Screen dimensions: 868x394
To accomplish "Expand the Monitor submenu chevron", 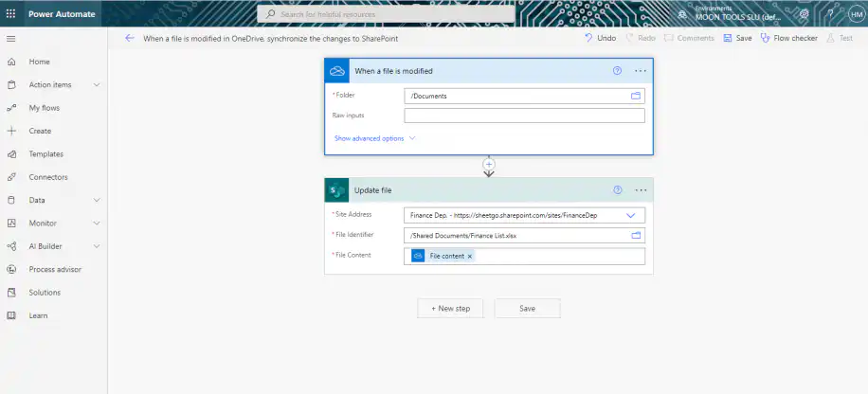I will pos(97,224).
